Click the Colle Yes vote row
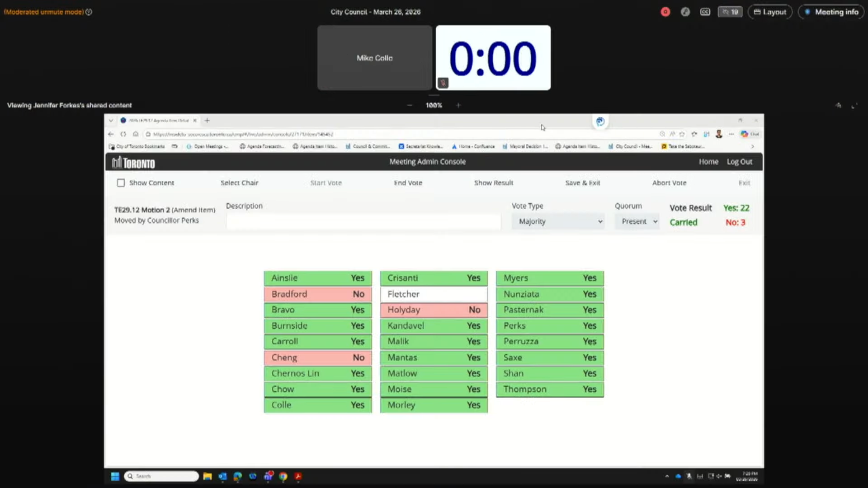 318,405
